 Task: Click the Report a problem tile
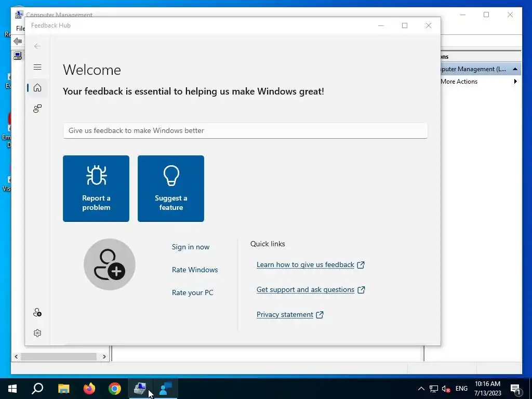click(x=96, y=189)
